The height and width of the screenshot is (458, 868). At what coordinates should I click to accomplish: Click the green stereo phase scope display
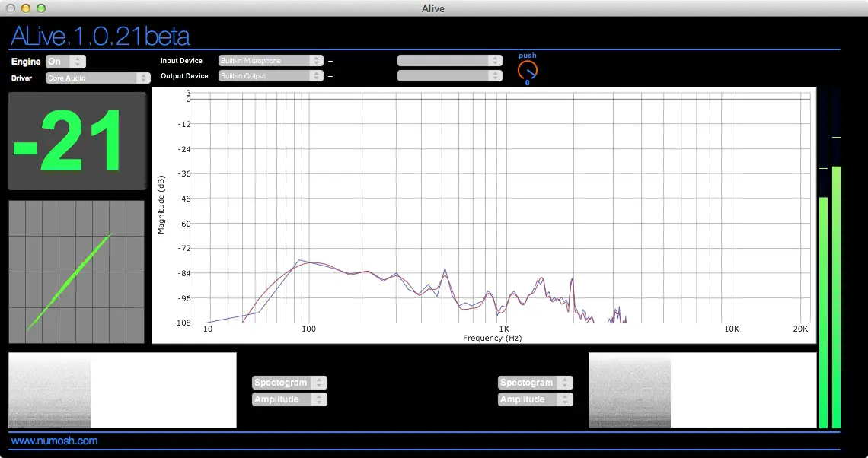[x=76, y=272]
